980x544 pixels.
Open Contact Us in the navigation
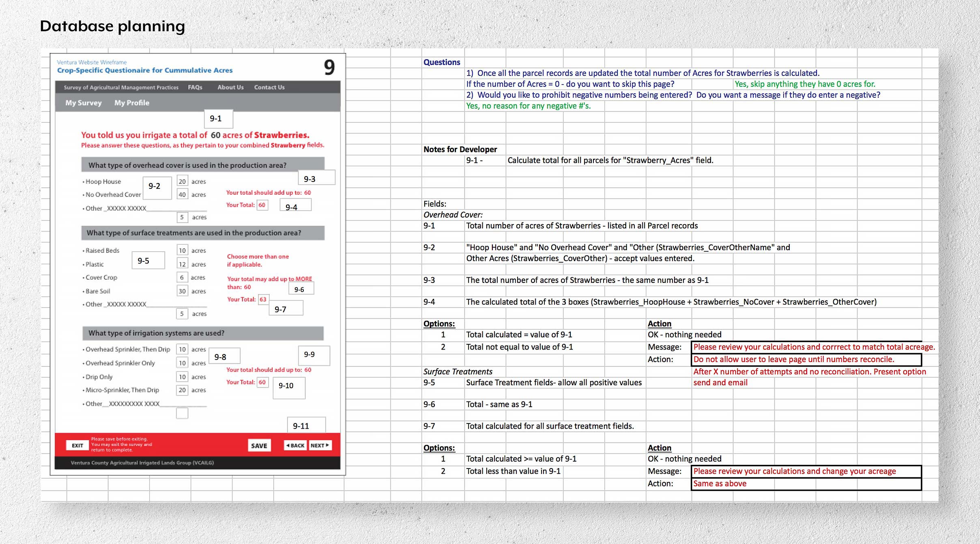(269, 87)
